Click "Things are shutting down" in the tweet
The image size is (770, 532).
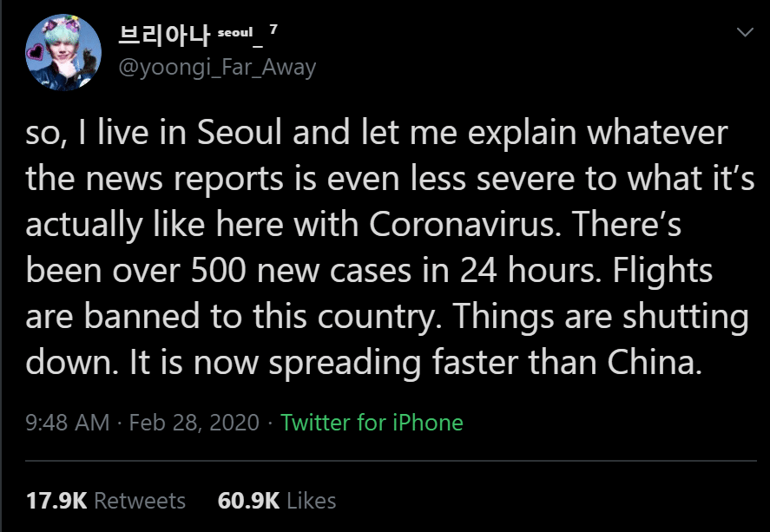(599, 317)
